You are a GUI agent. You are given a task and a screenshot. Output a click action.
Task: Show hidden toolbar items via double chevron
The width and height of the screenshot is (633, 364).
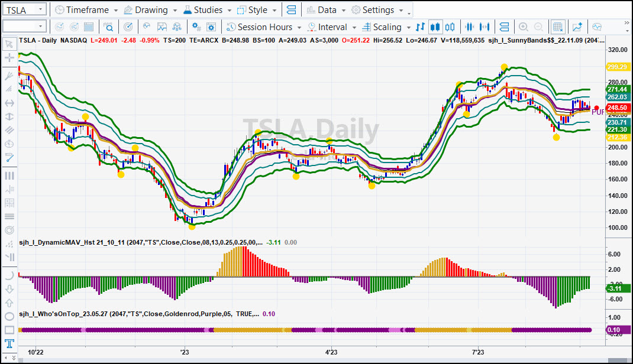[x=626, y=23]
